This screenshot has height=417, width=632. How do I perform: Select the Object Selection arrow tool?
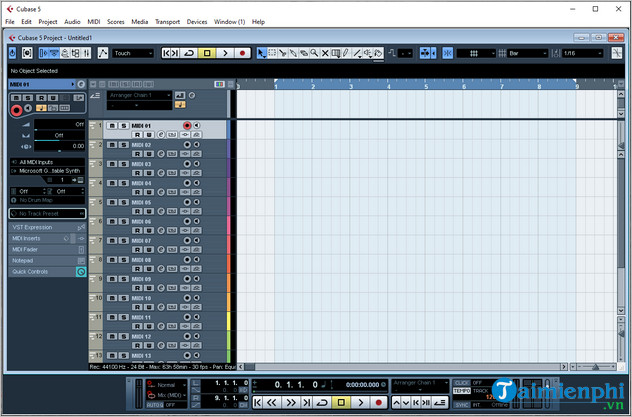(262, 53)
